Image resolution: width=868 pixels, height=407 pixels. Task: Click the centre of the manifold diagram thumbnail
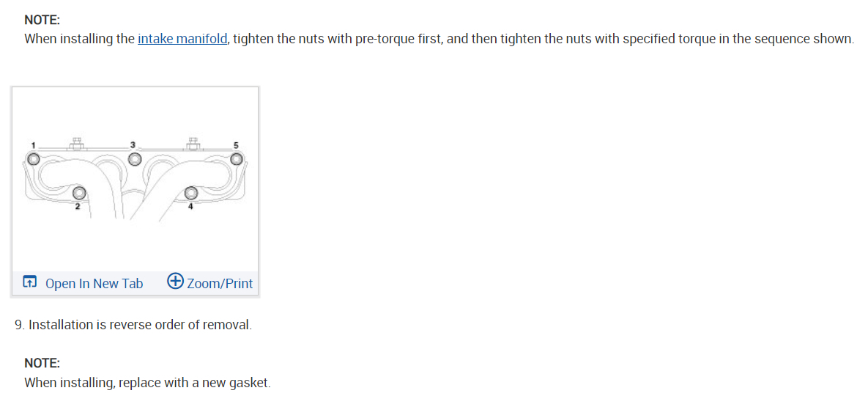(x=135, y=180)
